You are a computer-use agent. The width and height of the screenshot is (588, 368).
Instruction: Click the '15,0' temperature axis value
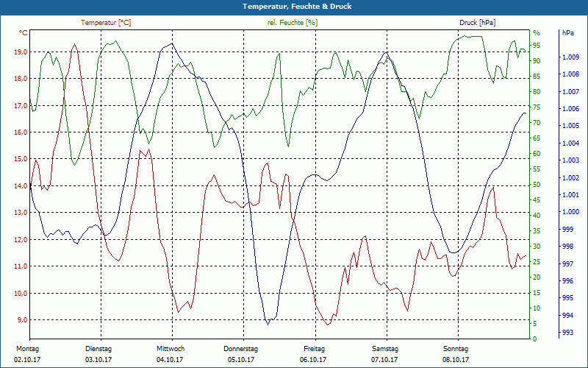coord(21,159)
